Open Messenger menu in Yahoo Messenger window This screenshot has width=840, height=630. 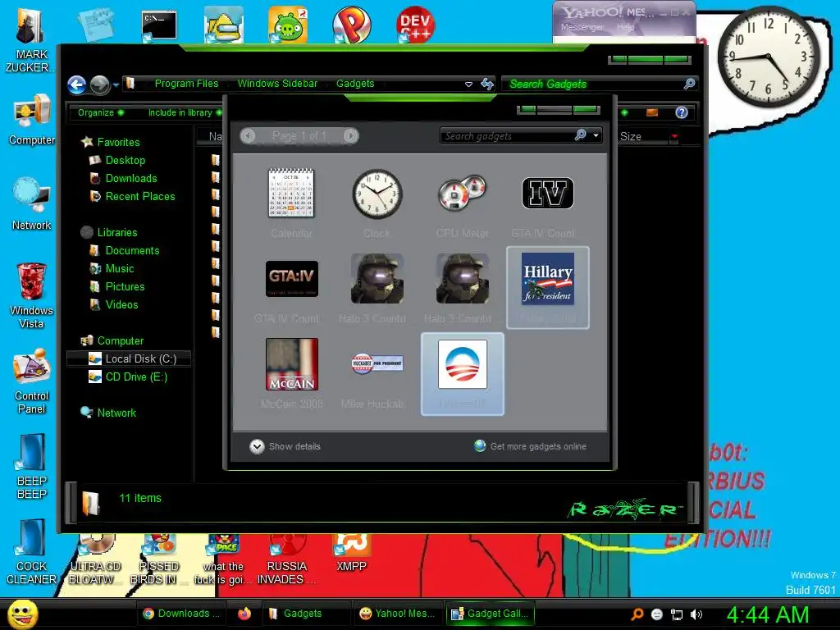(x=582, y=27)
